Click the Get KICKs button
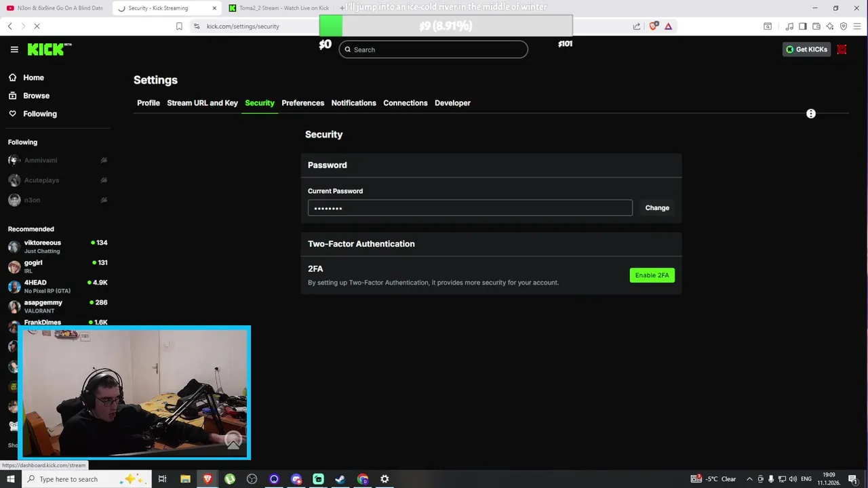 click(806, 49)
